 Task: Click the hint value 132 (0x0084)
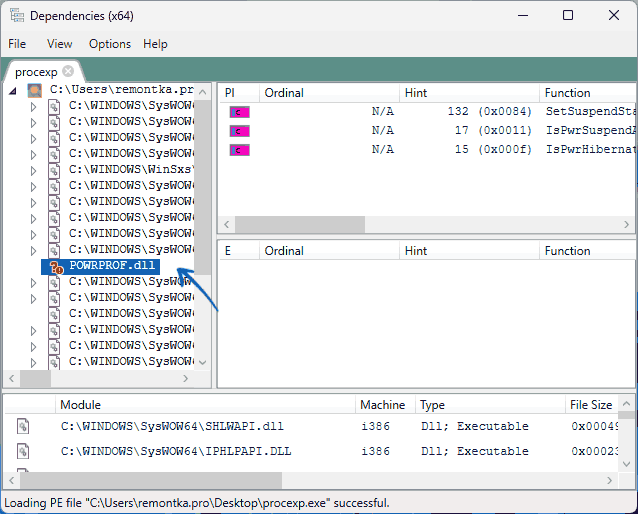click(x=489, y=112)
